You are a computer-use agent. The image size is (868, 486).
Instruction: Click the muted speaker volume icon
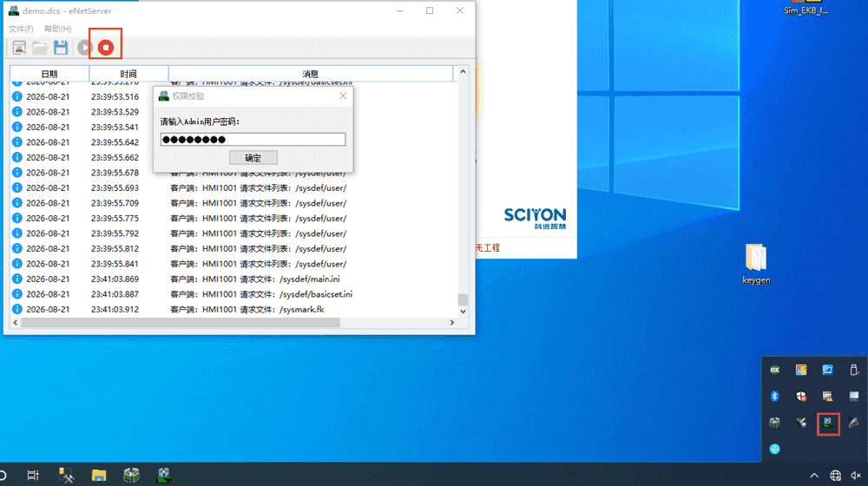pyautogui.click(x=857, y=476)
